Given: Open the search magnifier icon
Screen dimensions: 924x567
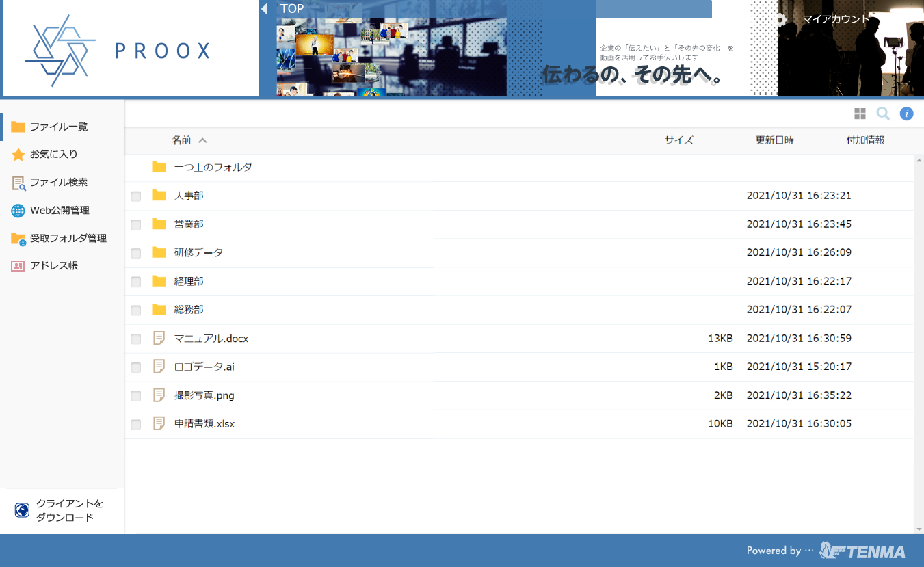Looking at the screenshot, I should point(883,114).
